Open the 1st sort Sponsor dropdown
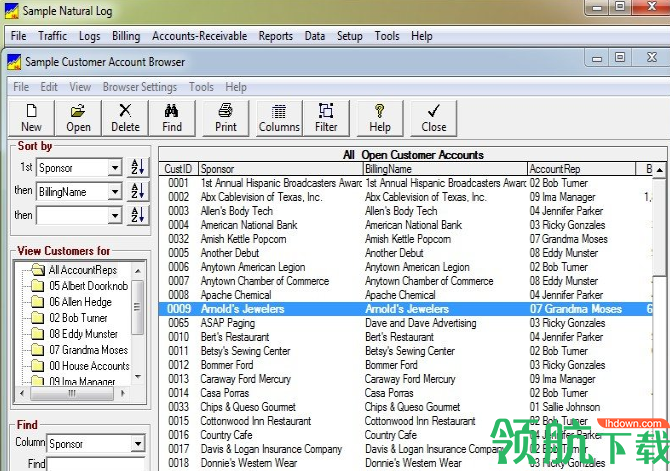The image size is (670, 471). click(115, 168)
